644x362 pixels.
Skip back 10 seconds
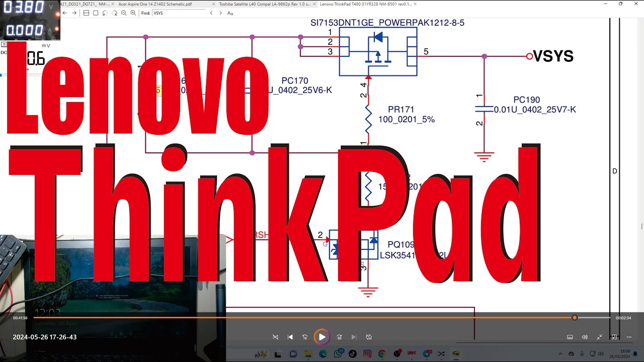(x=305, y=337)
